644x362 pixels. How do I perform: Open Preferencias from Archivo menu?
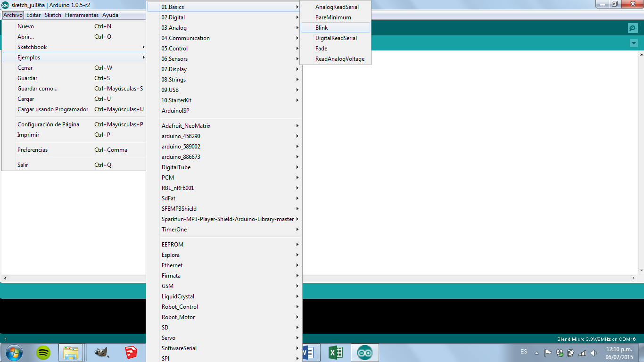[74, 150]
